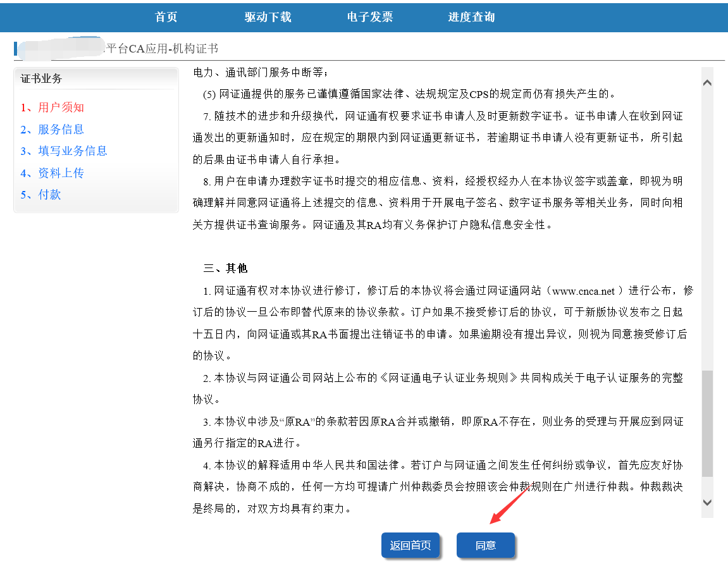The height and width of the screenshot is (566, 728).
Task: Open the 首页 navigation menu item
Action: tap(166, 17)
